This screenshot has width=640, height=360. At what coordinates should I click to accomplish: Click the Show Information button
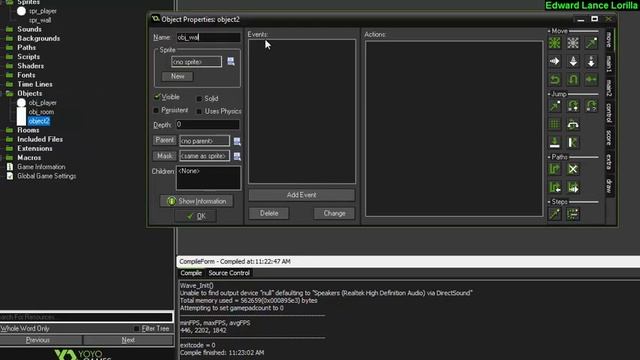tap(196, 201)
